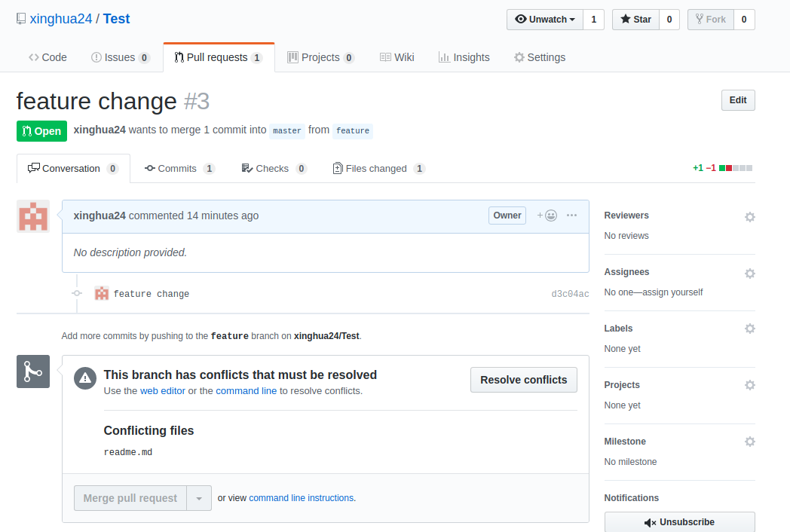Click the commit dot icon in timeline
The height and width of the screenshot is (532, 790).
pyautogui.click(x=77, y=293)
